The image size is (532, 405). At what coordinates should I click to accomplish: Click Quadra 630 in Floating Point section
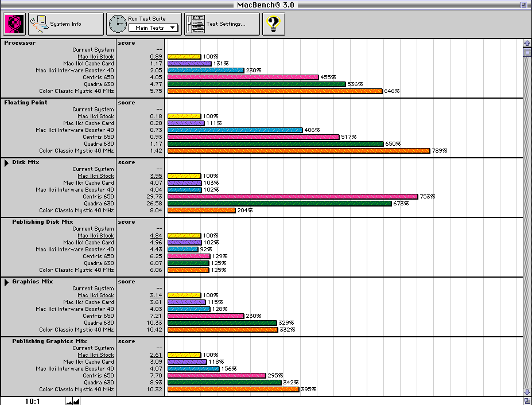[x=99, y=144]
